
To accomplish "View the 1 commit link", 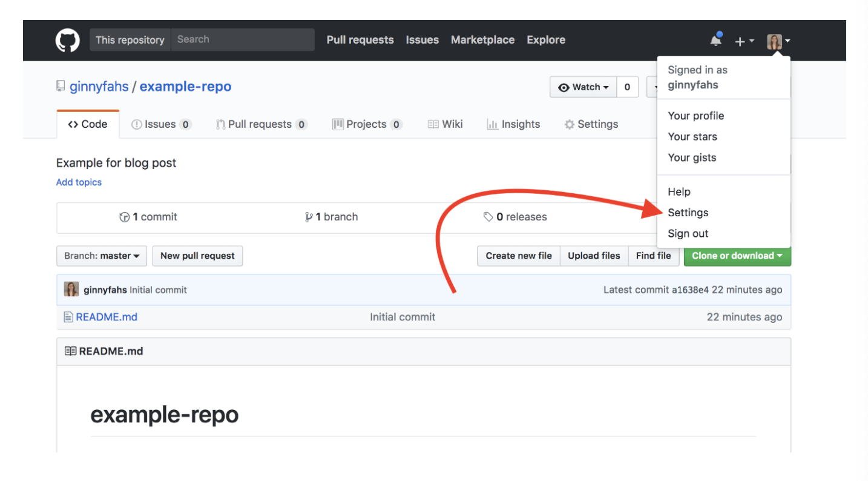I will [148, 217].
